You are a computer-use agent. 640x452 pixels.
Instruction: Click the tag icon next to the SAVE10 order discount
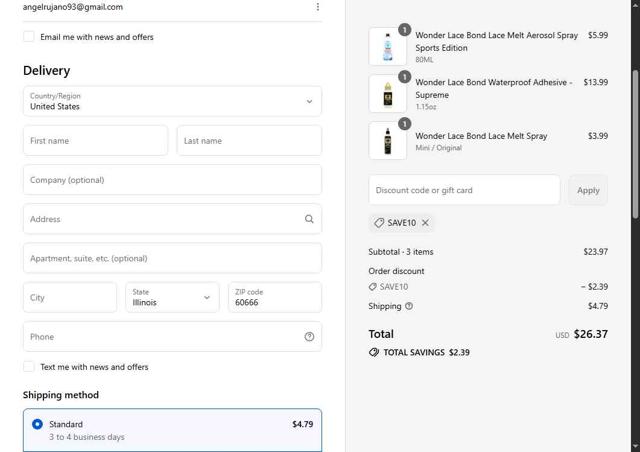click(372, 287)
